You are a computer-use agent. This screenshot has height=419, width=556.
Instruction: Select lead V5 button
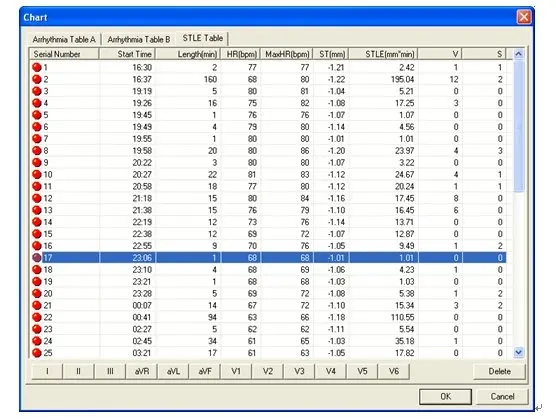coord(362,371)
